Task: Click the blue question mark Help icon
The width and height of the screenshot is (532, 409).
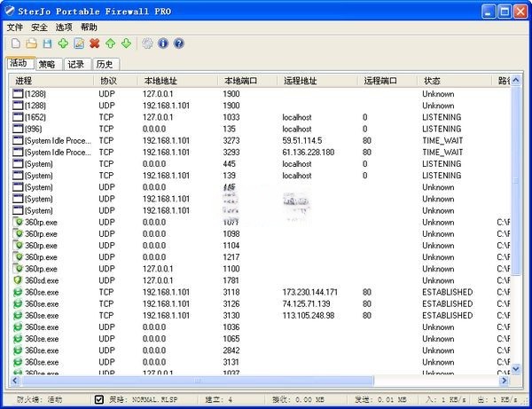Action: tap(178, 43)
